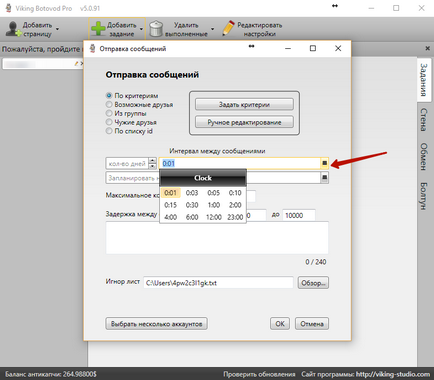Screen dimensions: 434x380
Task: Open the clock picker button beside interval field
Action: [x=324, y=163]
